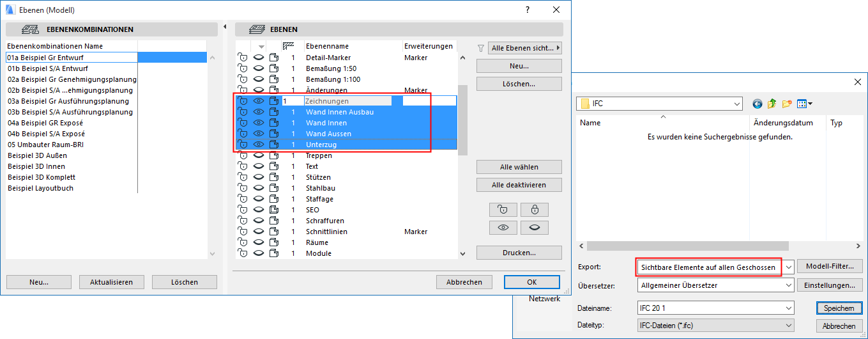This screenshot has width=868, height=339.
Task: Click the intersection group column header icon
Action: [x=287, y=46]
